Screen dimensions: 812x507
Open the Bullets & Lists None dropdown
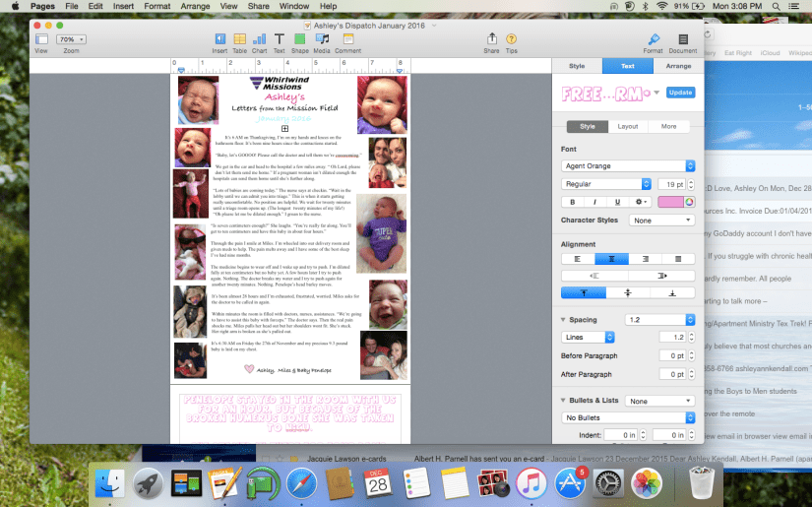pos(660,401)
